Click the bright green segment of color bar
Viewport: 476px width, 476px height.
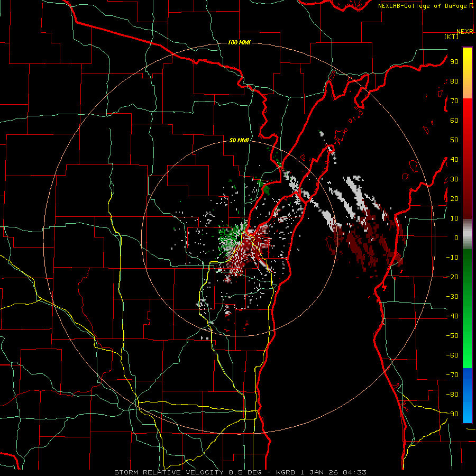pos(467,349)
